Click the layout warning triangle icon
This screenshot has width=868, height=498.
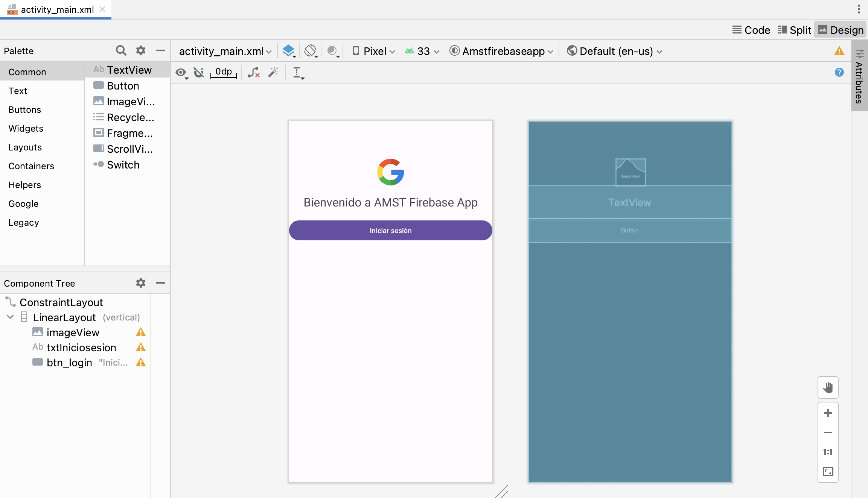point(839,51)
